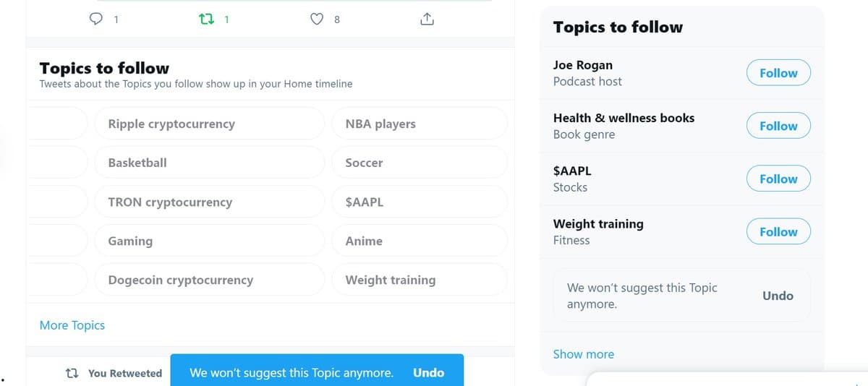
Task: Undo topic dismissal in sidebar card
Action: coord(778,296)
